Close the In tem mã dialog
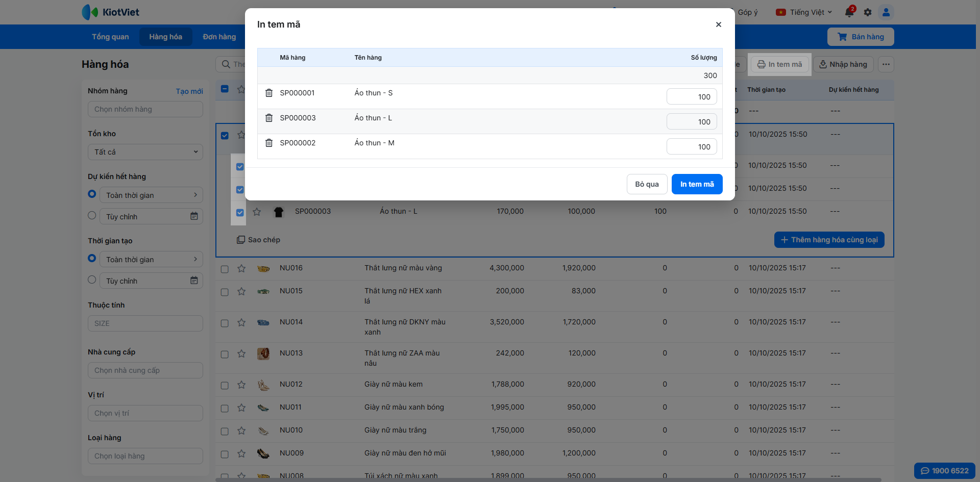 (719, 24)
